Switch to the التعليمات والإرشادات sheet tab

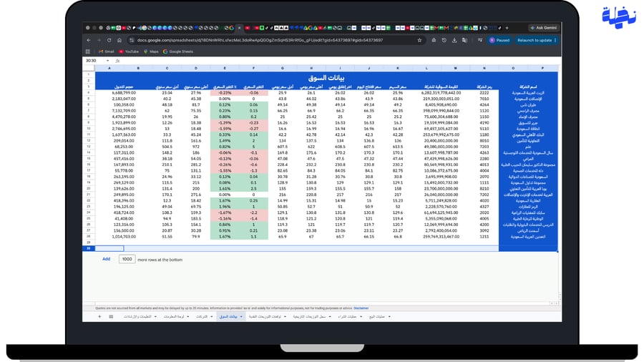point(137,316)
